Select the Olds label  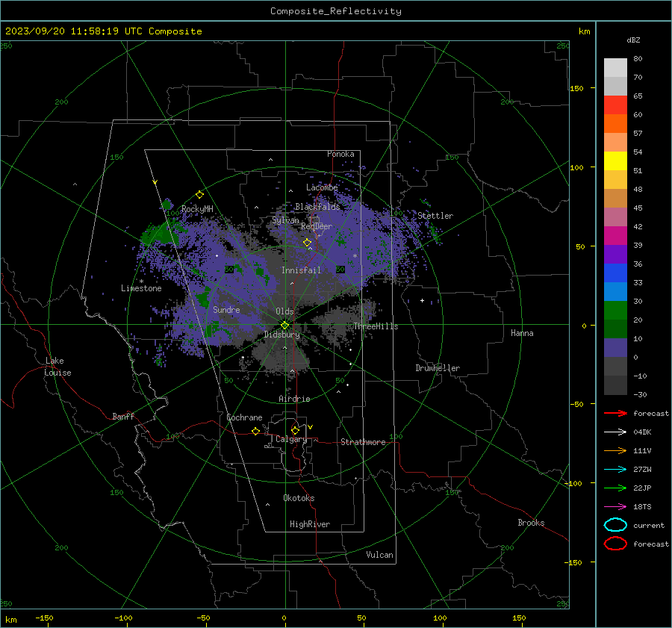coord(284,311)
